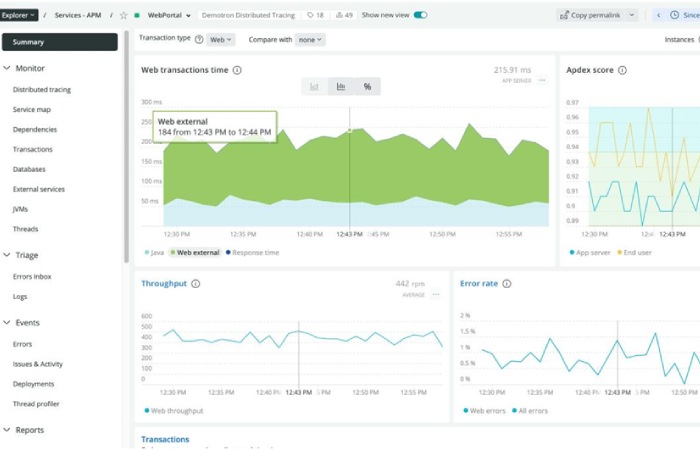Image resolution: width=700 pixels, height=450 pixels.
Task: Show info for Apdex score
Action: click(x=622, y=70)
